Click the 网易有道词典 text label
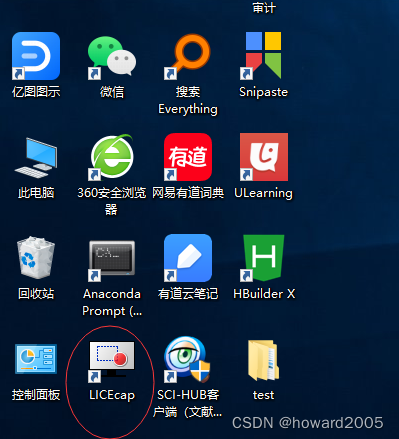 pyautogui.click(x=188, y=193)
